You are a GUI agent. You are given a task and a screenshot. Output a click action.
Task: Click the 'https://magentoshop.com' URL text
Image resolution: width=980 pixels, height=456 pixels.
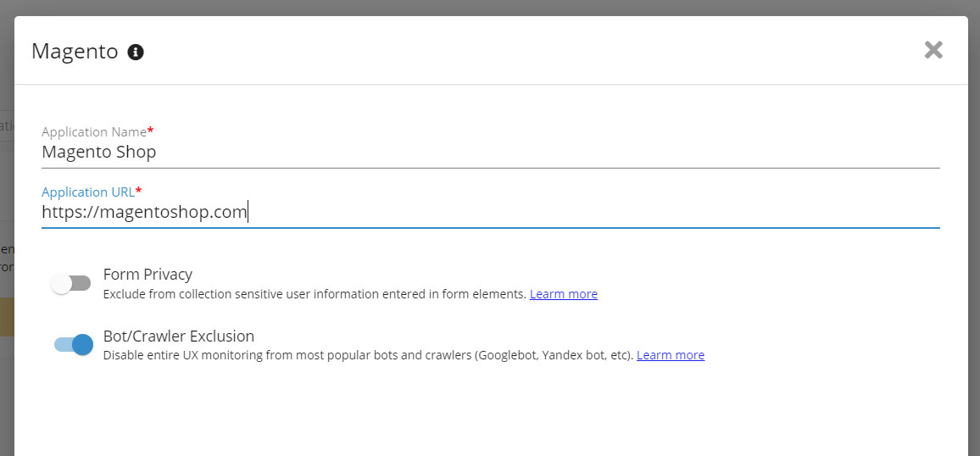(144, 212)
